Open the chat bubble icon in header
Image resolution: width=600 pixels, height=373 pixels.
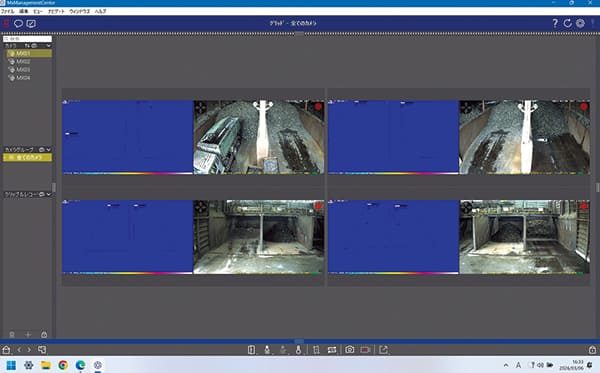click(x=18, y=24)
